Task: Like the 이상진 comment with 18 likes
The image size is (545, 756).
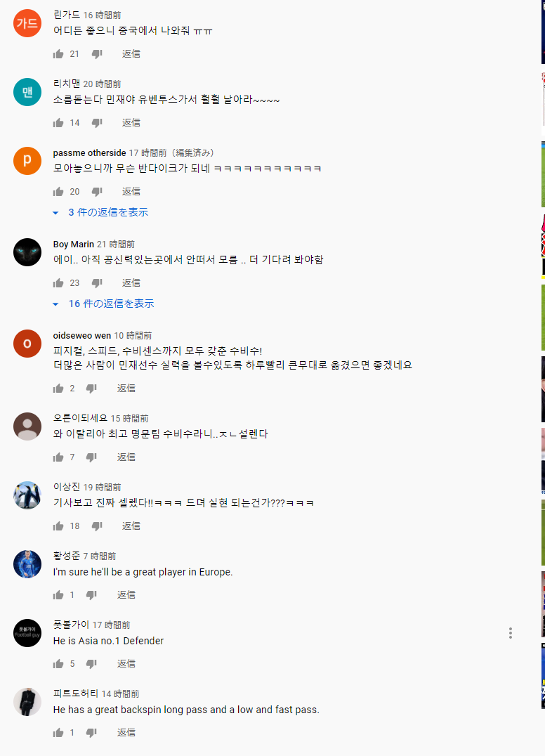Action: (58, 526)
